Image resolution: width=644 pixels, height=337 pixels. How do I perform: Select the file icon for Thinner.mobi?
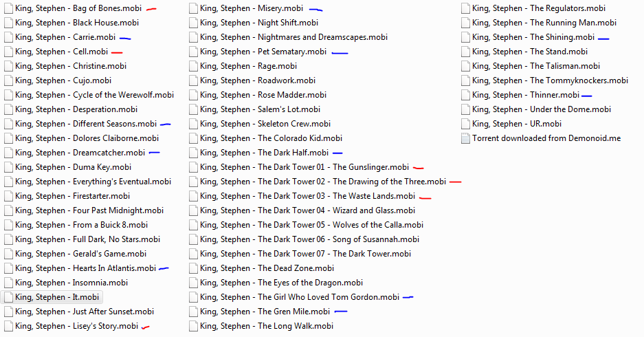point(465,95)
